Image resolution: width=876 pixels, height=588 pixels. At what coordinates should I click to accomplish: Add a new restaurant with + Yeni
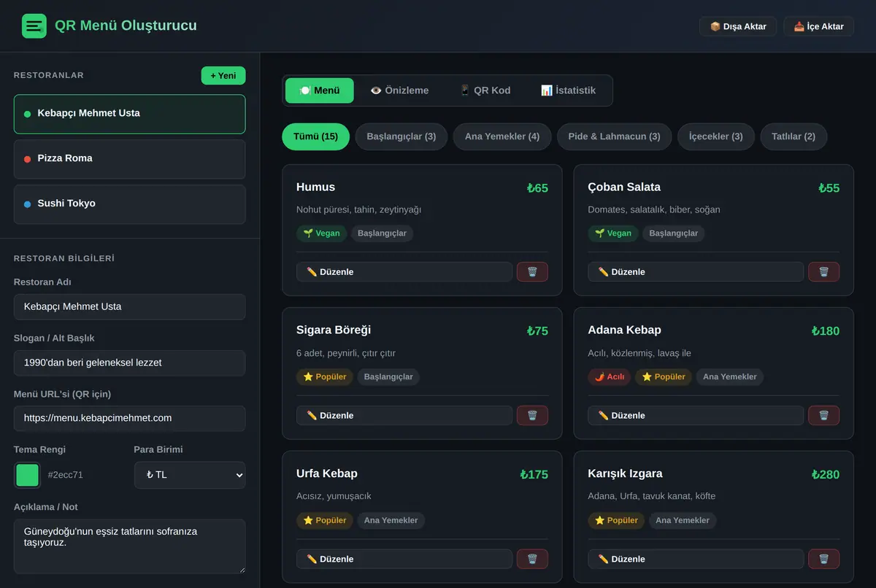[223, 76]
